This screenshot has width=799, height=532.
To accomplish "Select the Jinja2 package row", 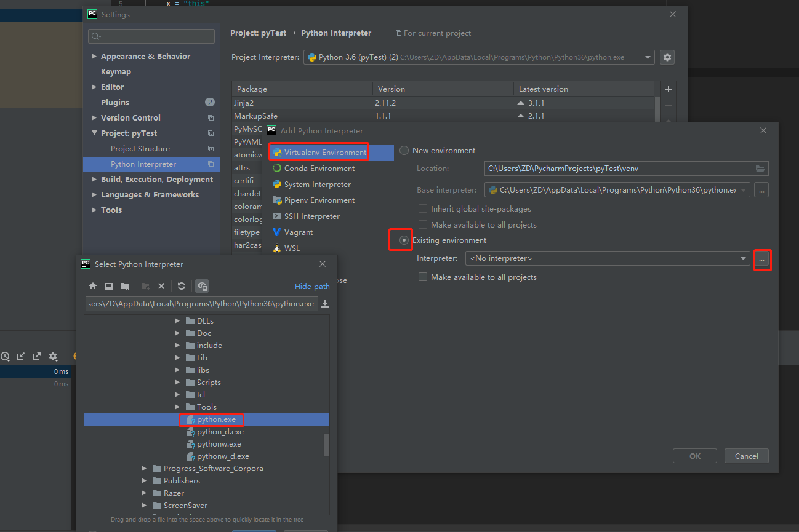I will point(443,103).
